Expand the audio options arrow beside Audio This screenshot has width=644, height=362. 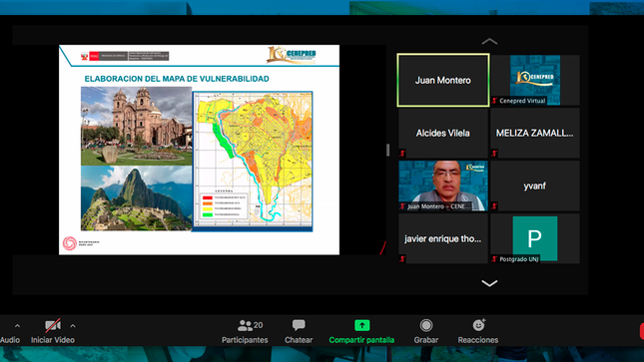click(17, 326)
